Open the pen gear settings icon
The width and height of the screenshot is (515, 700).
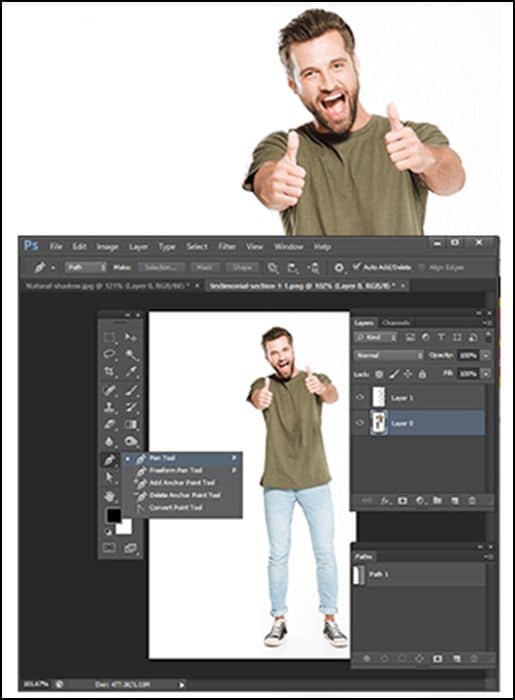[x=339, y=267]
